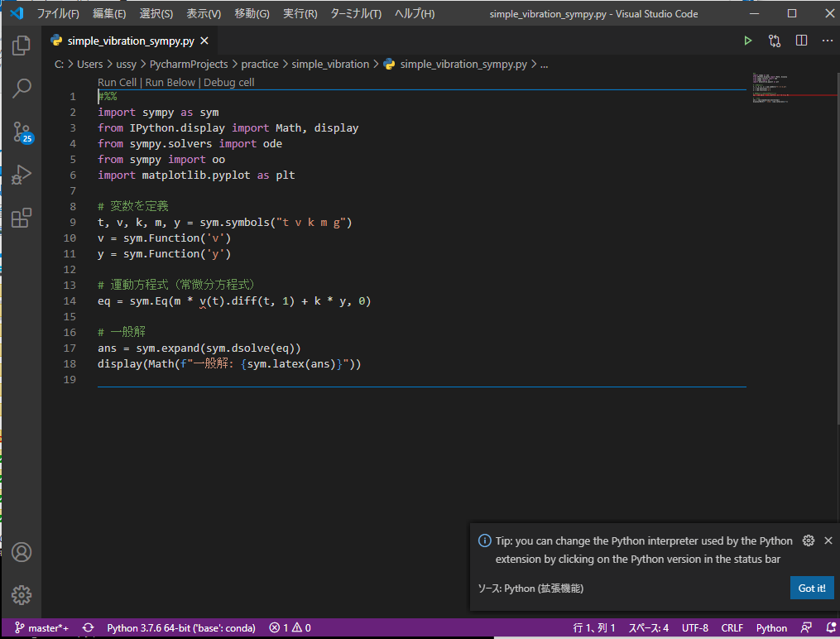Open the Extensions view icon
Viewport: 840px width, 639px height.
point(22,219)
